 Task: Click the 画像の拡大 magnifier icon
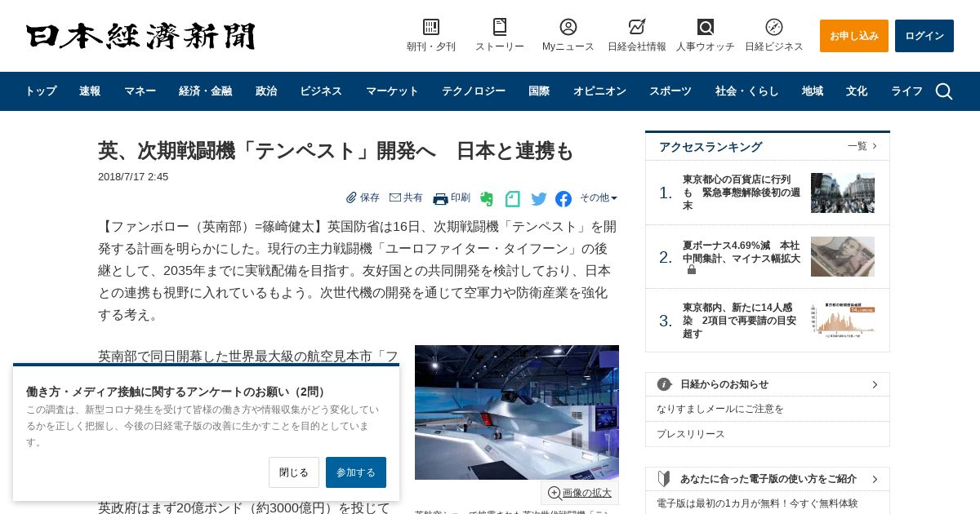(x=555, y=493)
